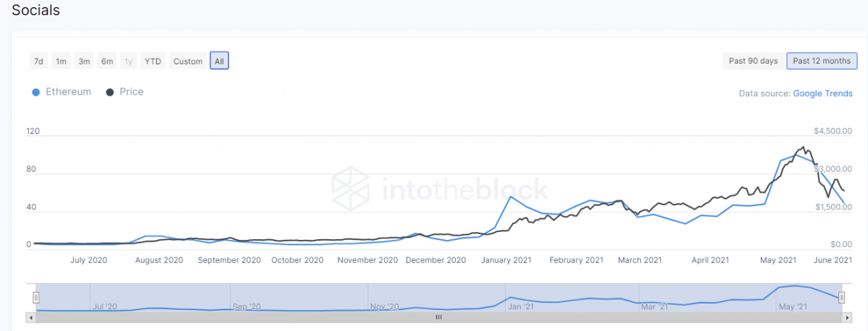Open the Custom date range picker
The width and height of the screenshot is (868, 331).
click(x=188, y=61)
